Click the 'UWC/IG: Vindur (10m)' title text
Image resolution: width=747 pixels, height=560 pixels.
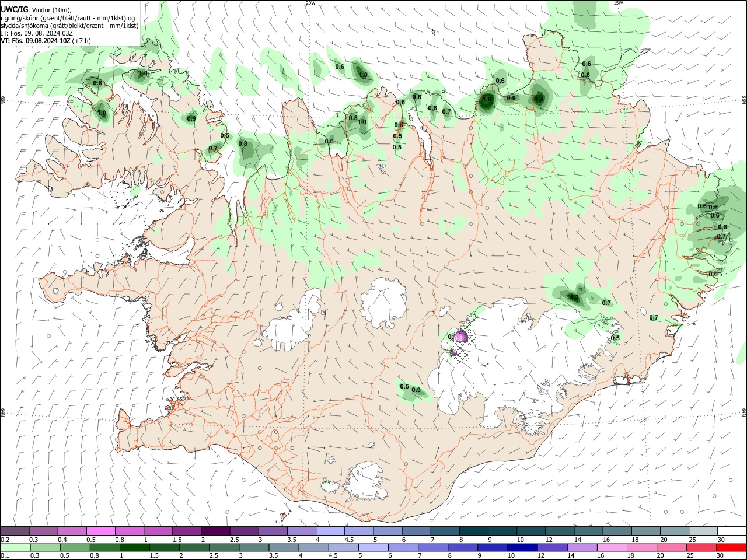(x=36, y=9)
